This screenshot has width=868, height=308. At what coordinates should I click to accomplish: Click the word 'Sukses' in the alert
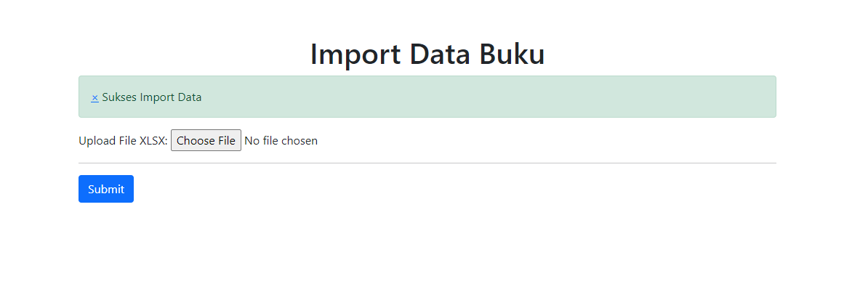119,97
